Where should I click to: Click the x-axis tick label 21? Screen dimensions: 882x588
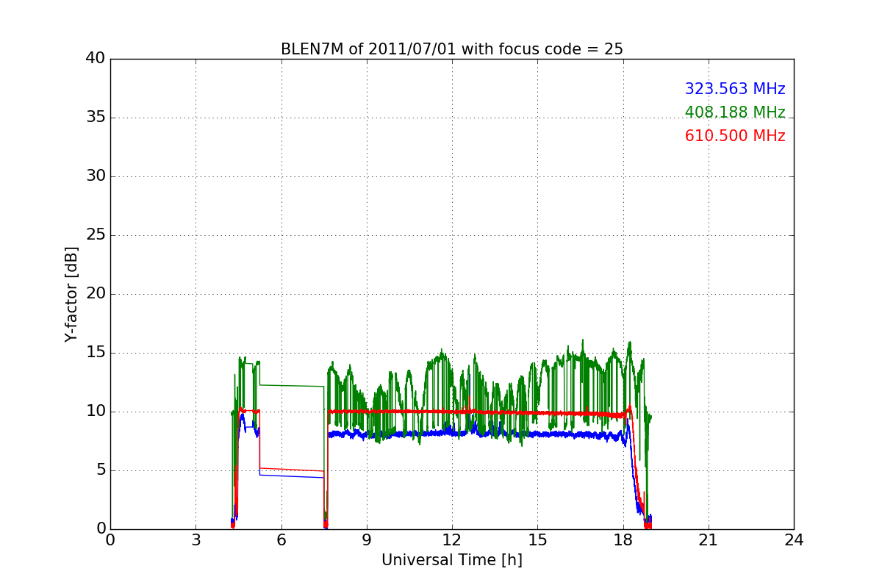point(709,540)
